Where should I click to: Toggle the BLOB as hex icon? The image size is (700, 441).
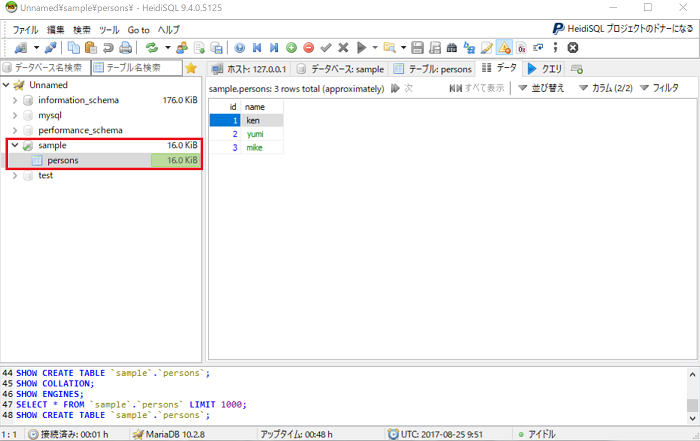click(521, 48)
